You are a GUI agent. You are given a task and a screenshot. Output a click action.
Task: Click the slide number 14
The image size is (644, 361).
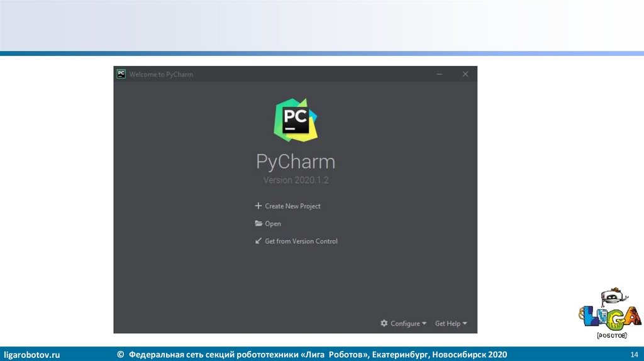634,355
